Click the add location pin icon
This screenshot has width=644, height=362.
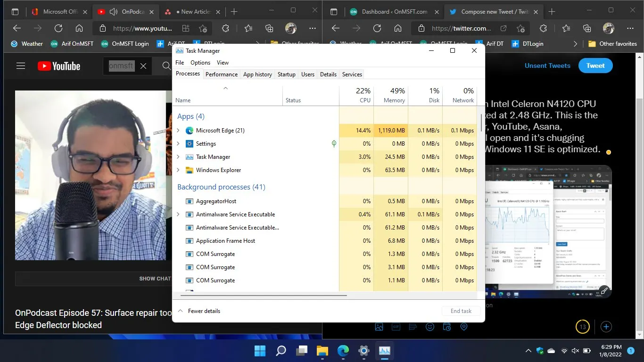(x=464, y=326)
